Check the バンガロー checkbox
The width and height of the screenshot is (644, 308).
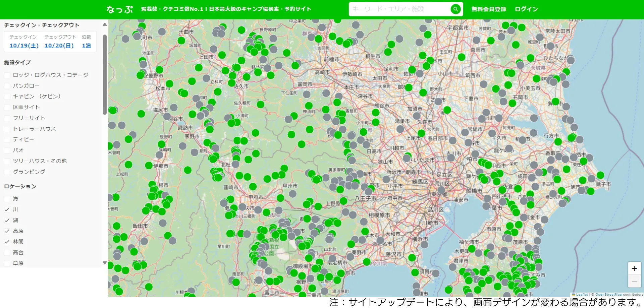tap(7, 86)
